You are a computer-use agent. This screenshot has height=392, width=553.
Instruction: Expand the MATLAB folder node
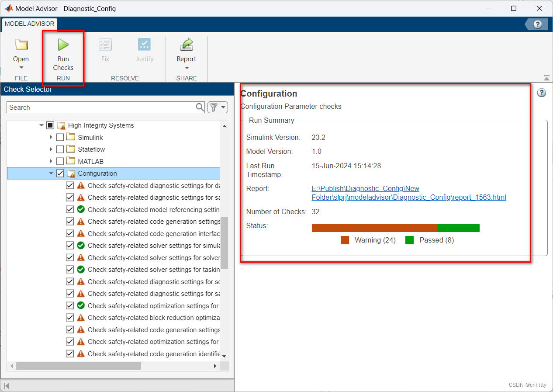(x=51, y=161)
